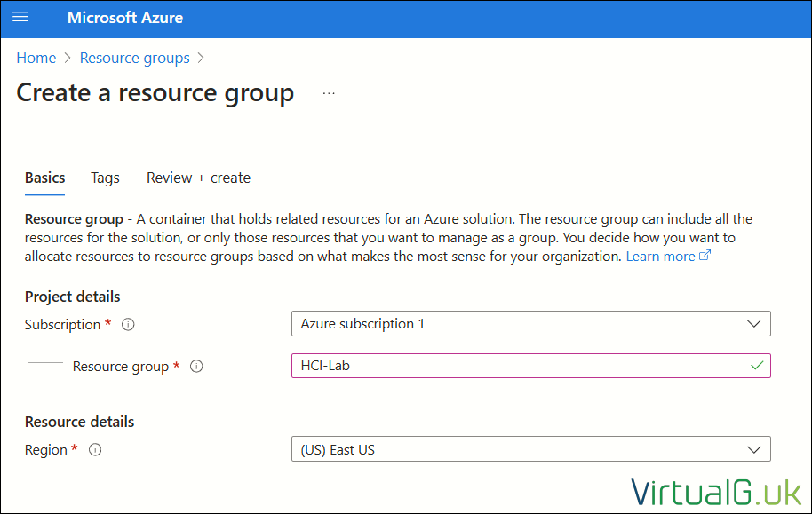Expand the Azure subscription 1 dropdown
The width and height of the screenshot is (812, 514).
(530, 323)
